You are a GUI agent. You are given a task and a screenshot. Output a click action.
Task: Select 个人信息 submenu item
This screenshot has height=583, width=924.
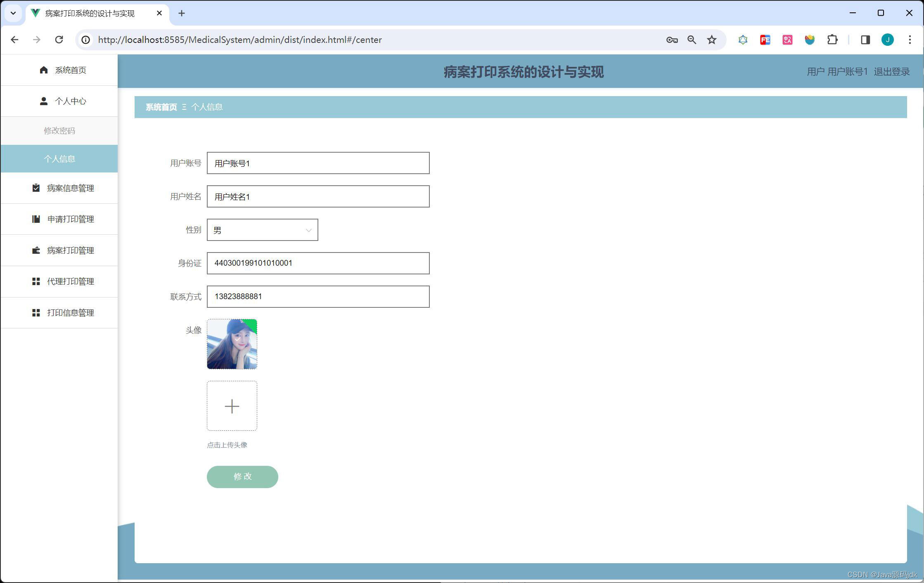(x=59, y=159)
